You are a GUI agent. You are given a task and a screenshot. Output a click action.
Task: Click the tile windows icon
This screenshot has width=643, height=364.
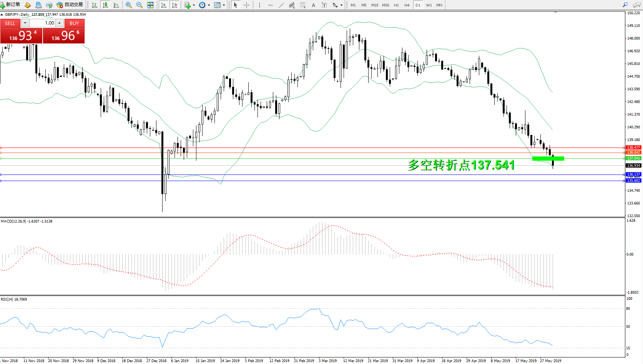point(150,5)
